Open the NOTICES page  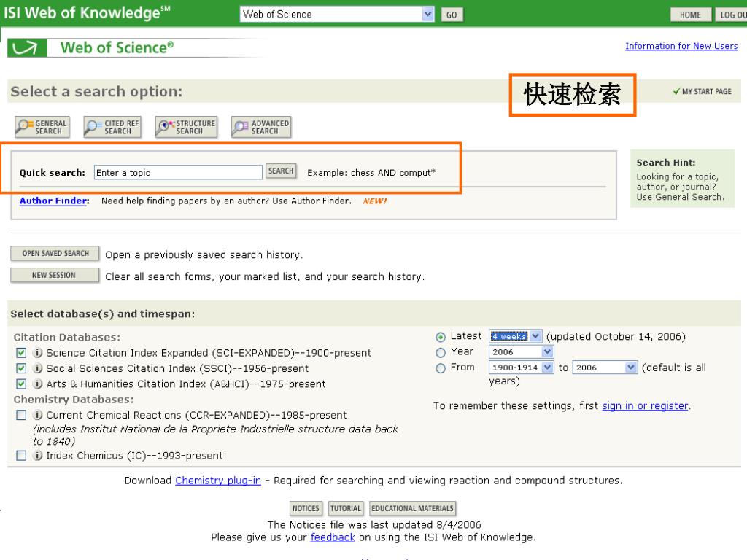306,508
